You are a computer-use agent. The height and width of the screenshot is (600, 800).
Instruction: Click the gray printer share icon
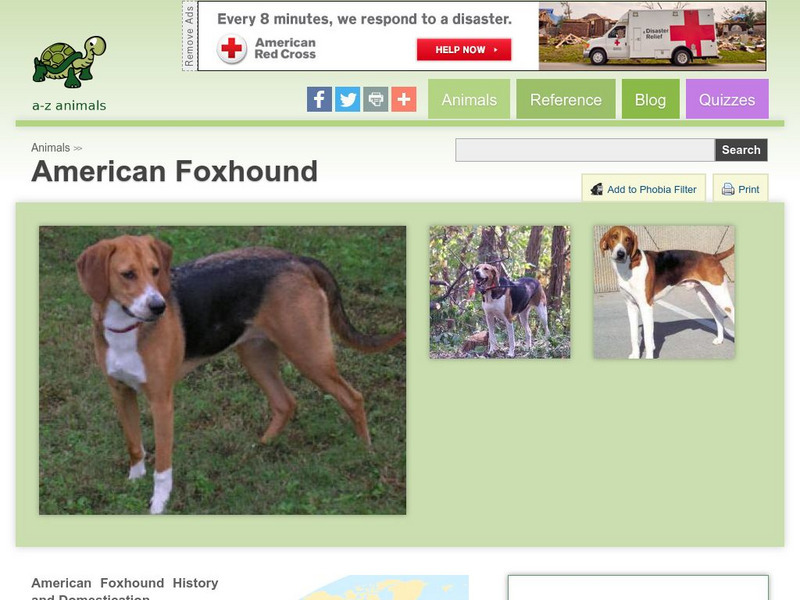click(376, 99)
